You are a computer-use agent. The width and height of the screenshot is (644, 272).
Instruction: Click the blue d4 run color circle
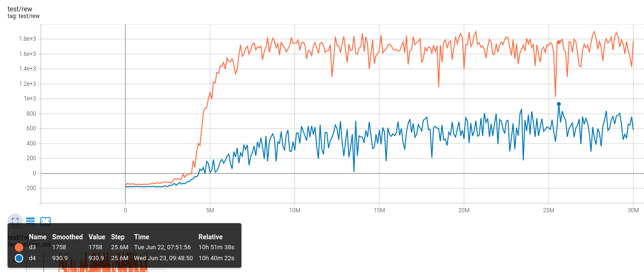click(x=19, y=258)
